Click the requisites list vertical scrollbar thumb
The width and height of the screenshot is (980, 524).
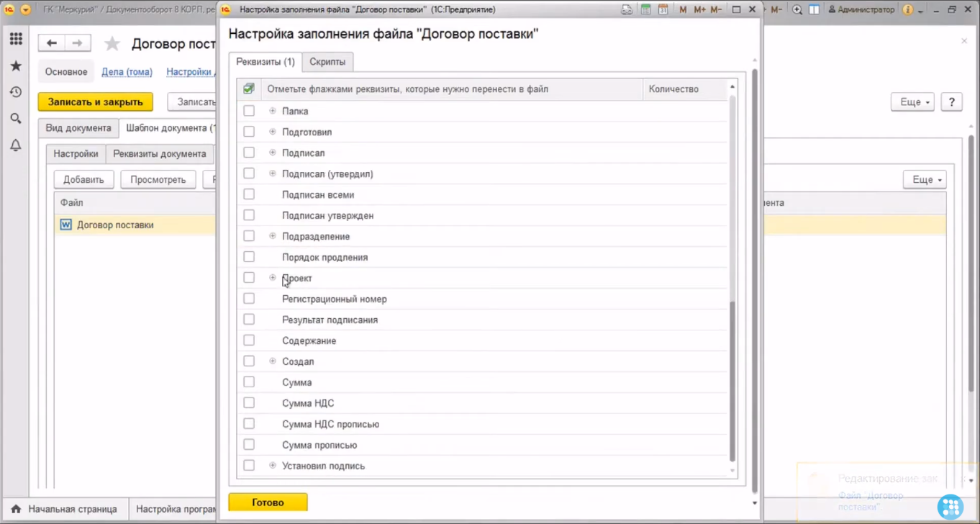click(x=732, y=381)
